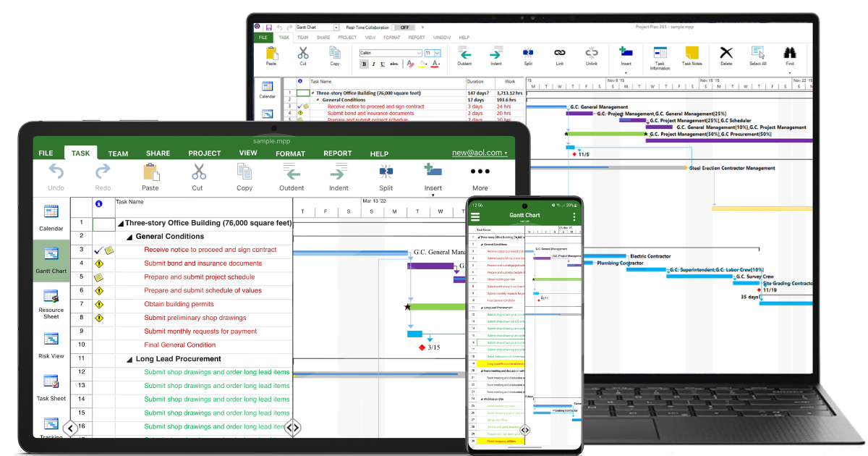Use the Find binoculars icon

[x=790, y=52]
